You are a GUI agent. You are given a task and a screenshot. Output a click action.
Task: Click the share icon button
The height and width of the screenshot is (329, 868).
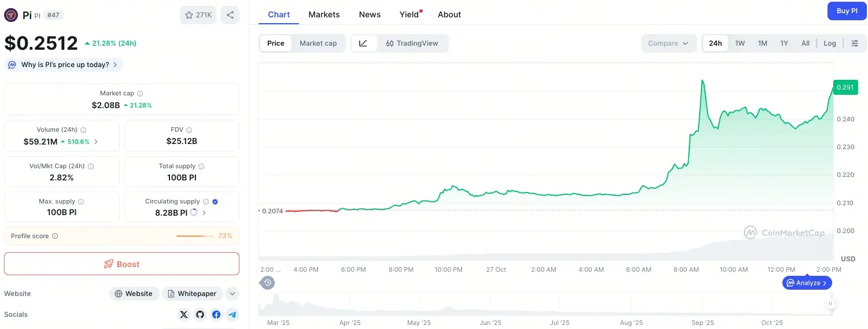[230, 15]
